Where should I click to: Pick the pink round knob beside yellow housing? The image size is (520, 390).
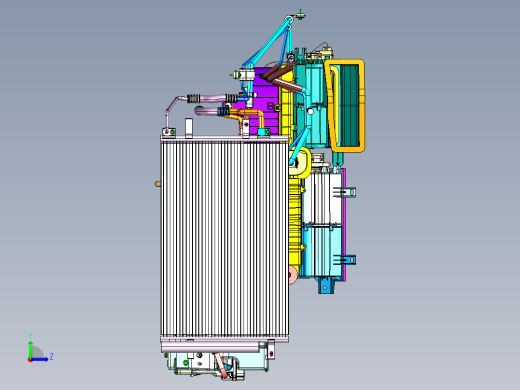(293, 275)
